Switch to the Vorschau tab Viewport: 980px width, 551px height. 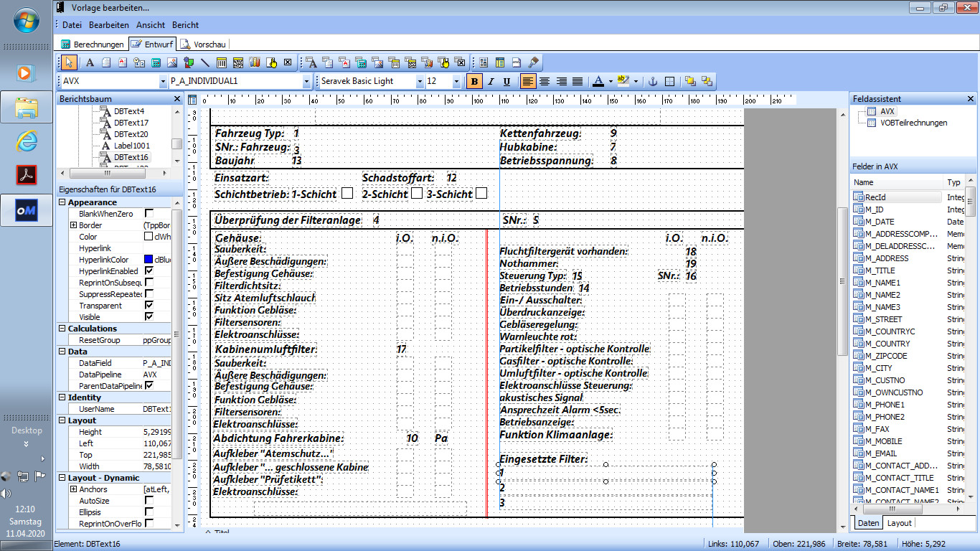[204, 44]
